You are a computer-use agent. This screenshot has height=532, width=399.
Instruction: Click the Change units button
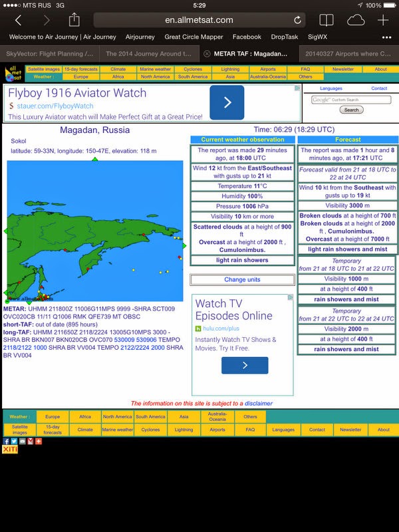242,279
